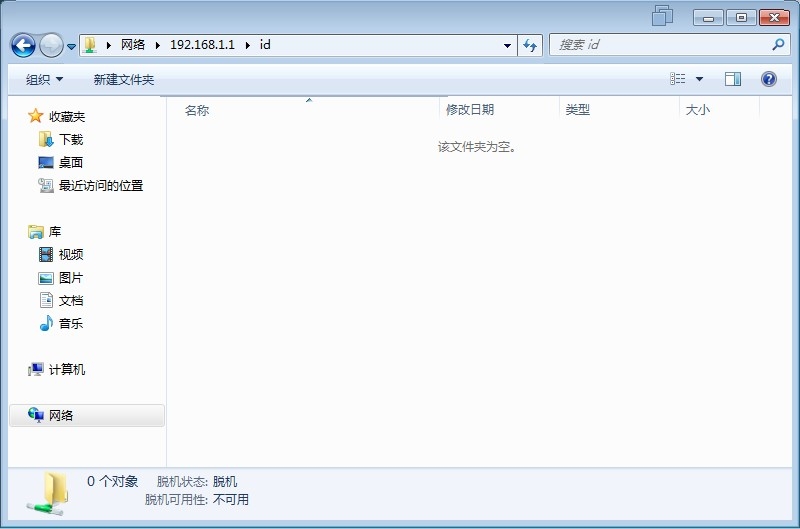The width and height of the screenshot is (800, 529).
Task: Expand the arrow after 192.168.1.1 breadcrumb
Action: [x=247, y=45]
